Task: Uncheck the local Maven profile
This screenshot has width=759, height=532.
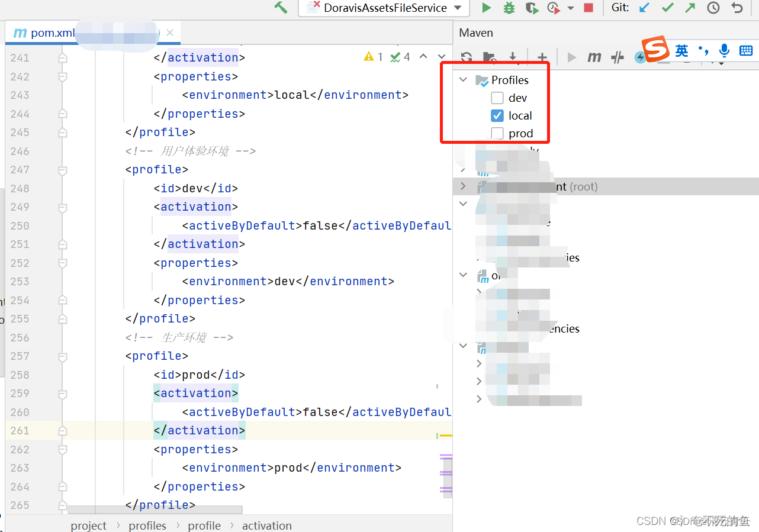Action: coord(497,116)
